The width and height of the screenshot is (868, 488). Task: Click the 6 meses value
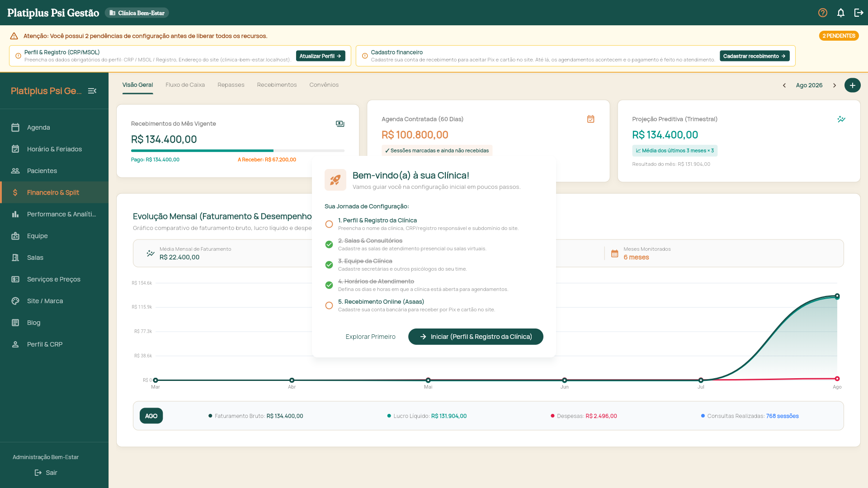click(636, 257)
